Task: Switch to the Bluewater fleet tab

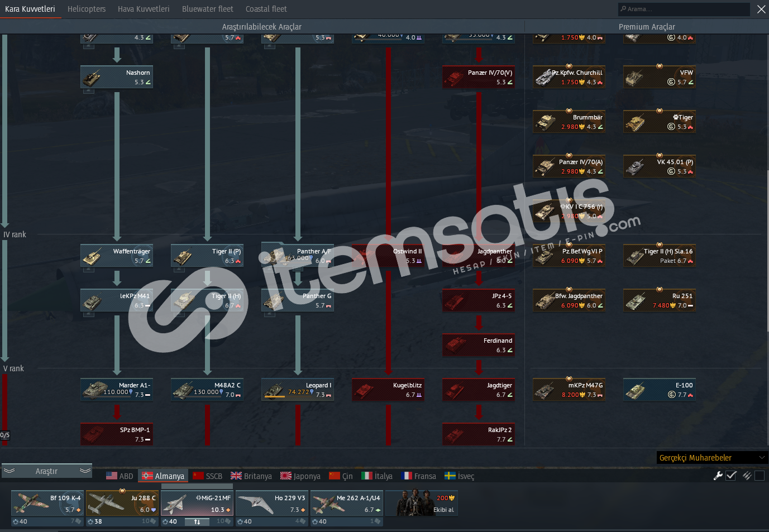Action: 208,9
